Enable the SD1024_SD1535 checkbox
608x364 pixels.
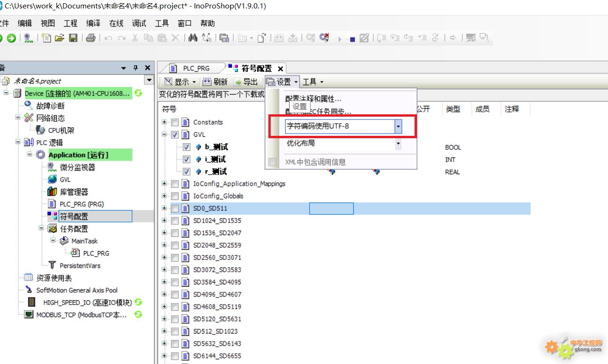[x=175, y=221]
